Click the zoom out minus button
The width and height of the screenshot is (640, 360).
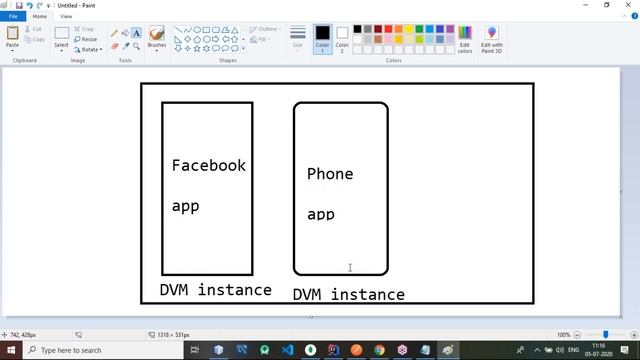[x=577, y=335]
